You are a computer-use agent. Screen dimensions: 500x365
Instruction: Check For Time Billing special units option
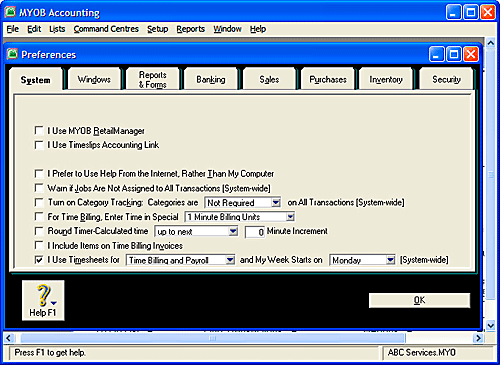click(x=39, y=217)
